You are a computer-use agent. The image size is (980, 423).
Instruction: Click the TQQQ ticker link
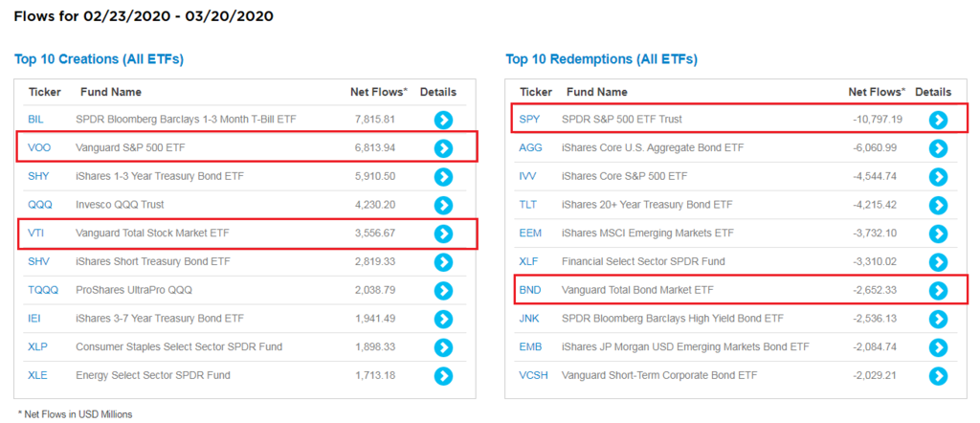[43, 290]
